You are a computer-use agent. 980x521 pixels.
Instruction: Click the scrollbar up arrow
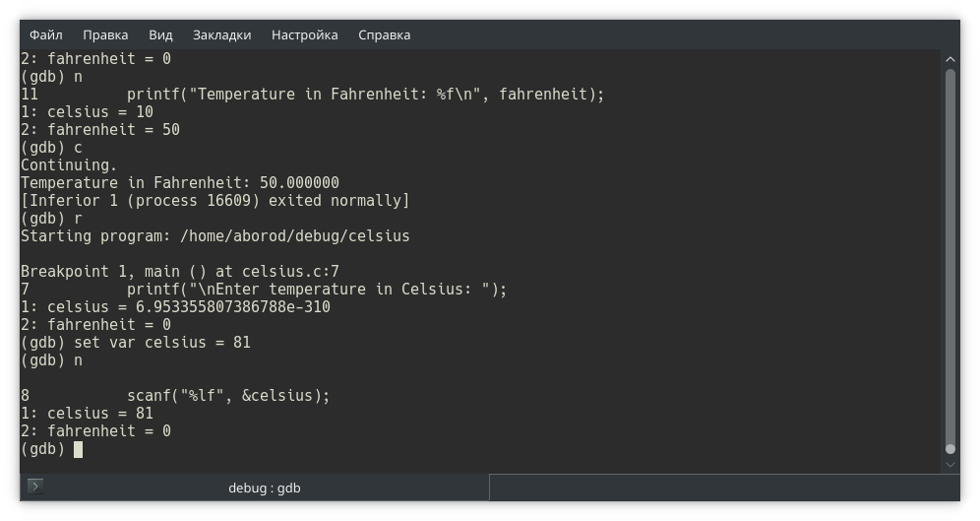(949, 59)
